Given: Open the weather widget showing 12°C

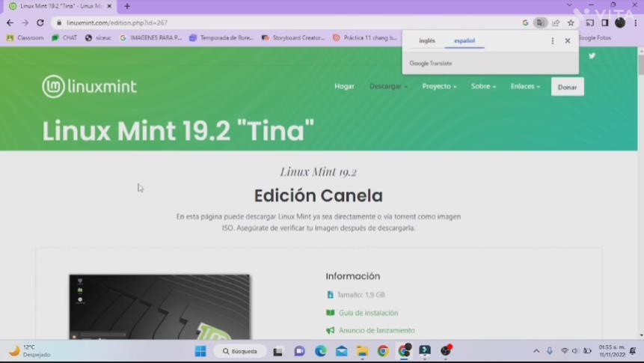Looking at the screenshot, I should click(x=29, y=351).
